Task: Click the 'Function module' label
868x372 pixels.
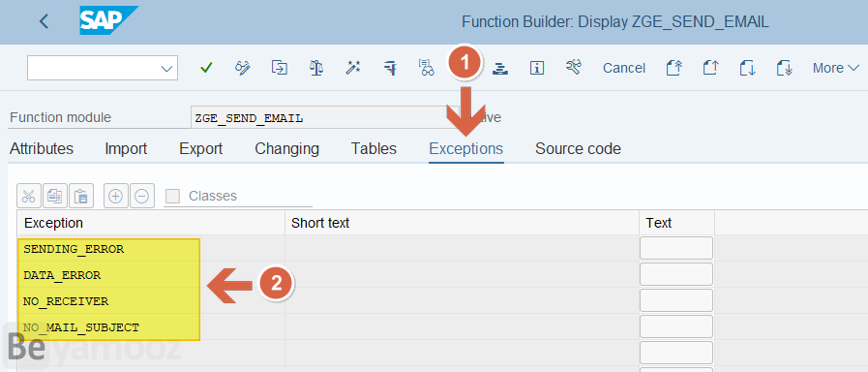Action: click(60, 118)
